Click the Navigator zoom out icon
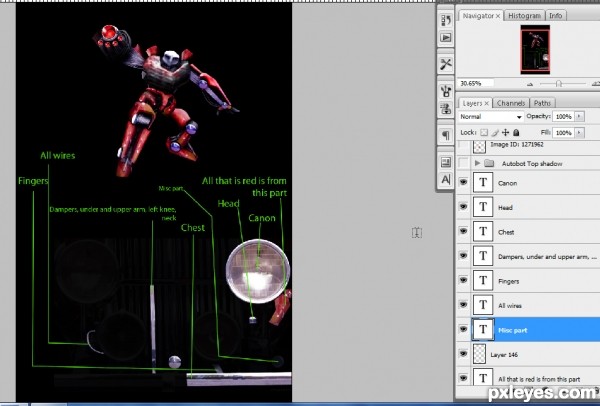This screenshot has height=406, width=600. 530,84
